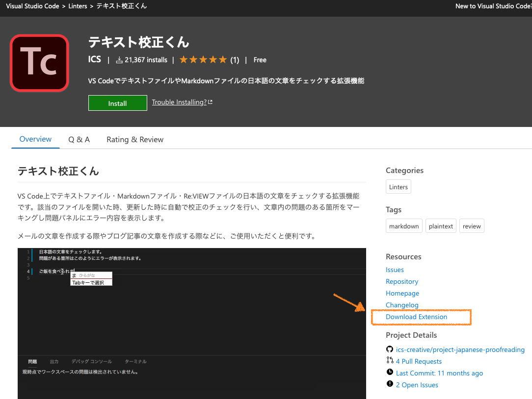Open New to Visual Studio Code link
This screenshot has height=399, width=532.
[x=493, y=6]
